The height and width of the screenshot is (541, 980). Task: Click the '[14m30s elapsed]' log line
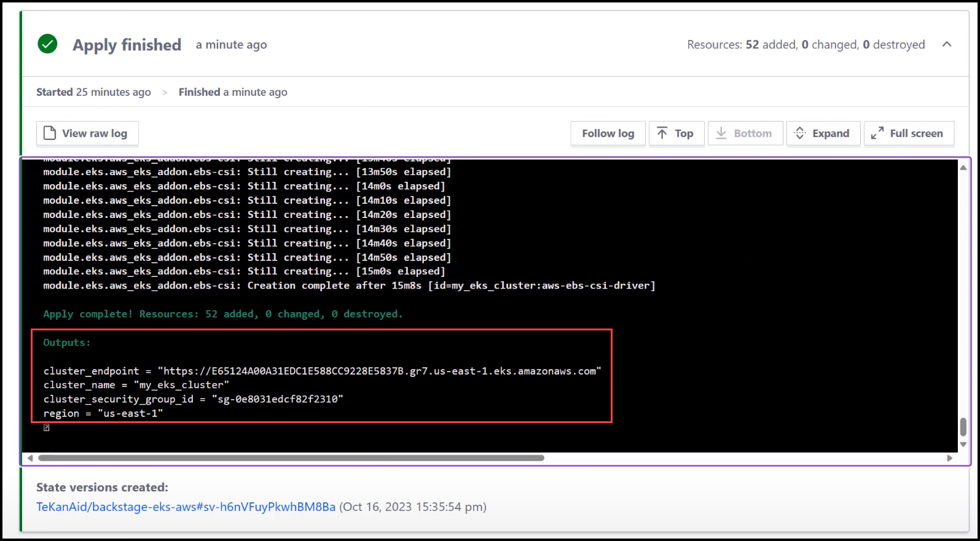tap(248, 229)
